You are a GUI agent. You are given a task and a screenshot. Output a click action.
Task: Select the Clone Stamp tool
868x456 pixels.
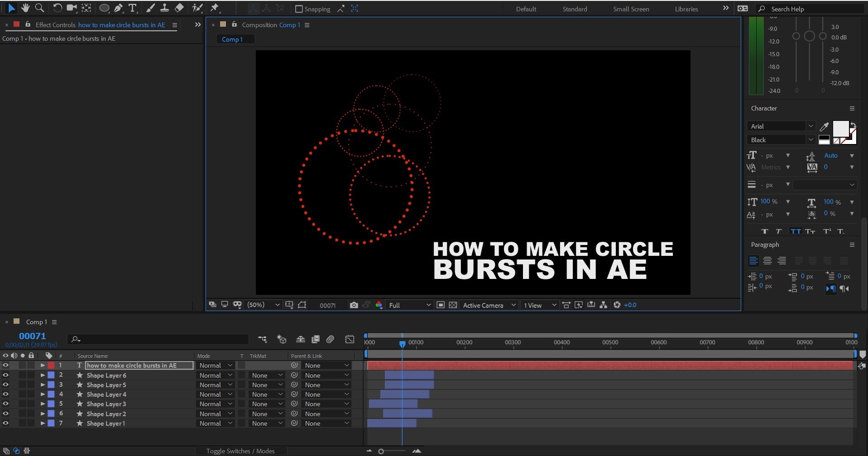[165, 8]
